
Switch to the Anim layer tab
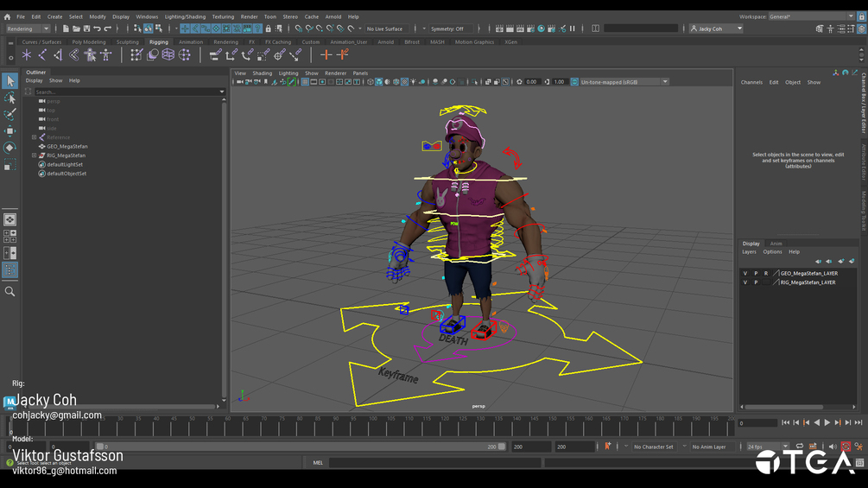[776, 244]
